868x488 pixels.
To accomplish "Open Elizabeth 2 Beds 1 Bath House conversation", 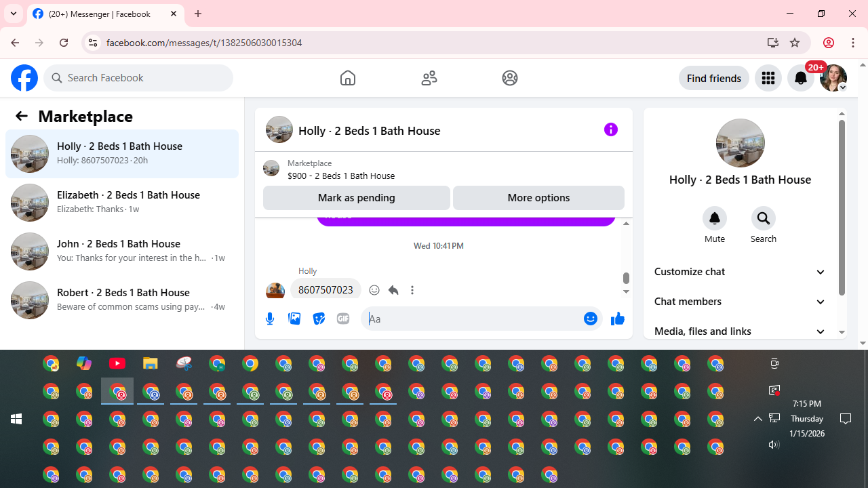I will [x=122, y=203].
